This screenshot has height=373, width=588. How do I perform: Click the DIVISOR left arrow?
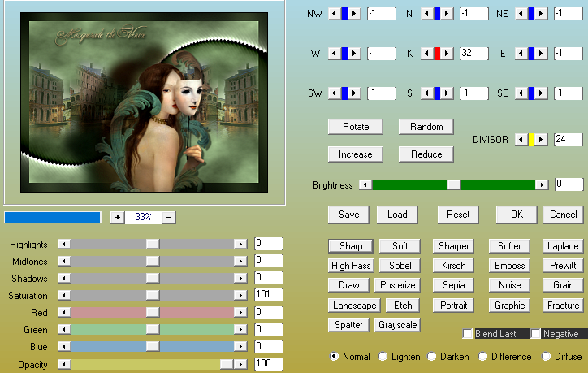tap(521, 140)
